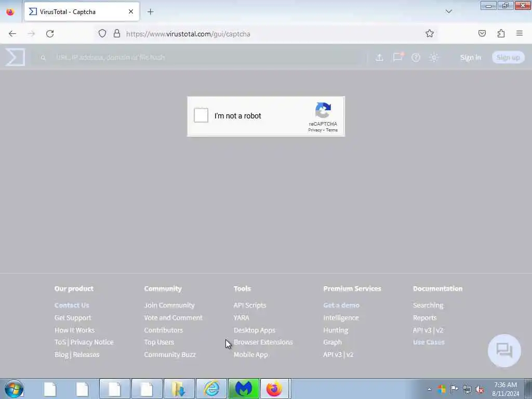Open the API Scripts link
The width and height of the screenshot is (532, 399).
[250, 305]
